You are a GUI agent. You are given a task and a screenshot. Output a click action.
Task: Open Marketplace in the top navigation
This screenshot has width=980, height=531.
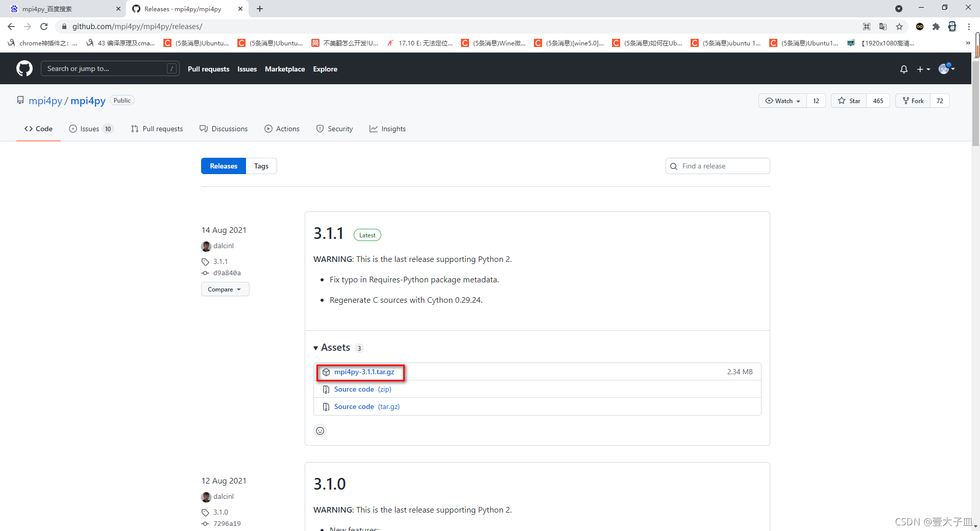coord(285,69)
